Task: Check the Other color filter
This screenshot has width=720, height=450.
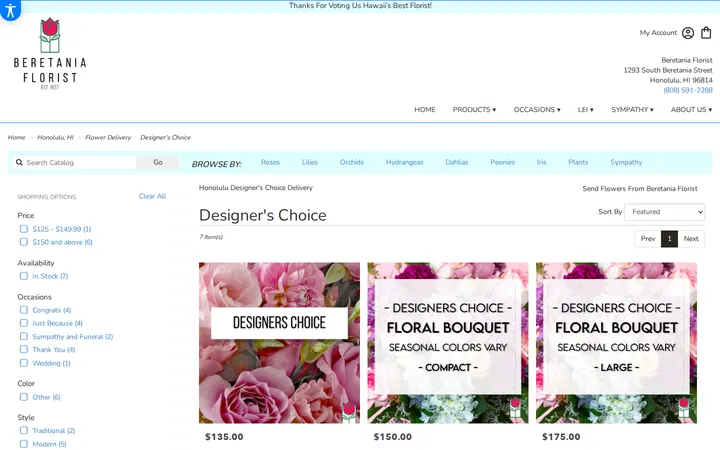Action: [24, 397]
